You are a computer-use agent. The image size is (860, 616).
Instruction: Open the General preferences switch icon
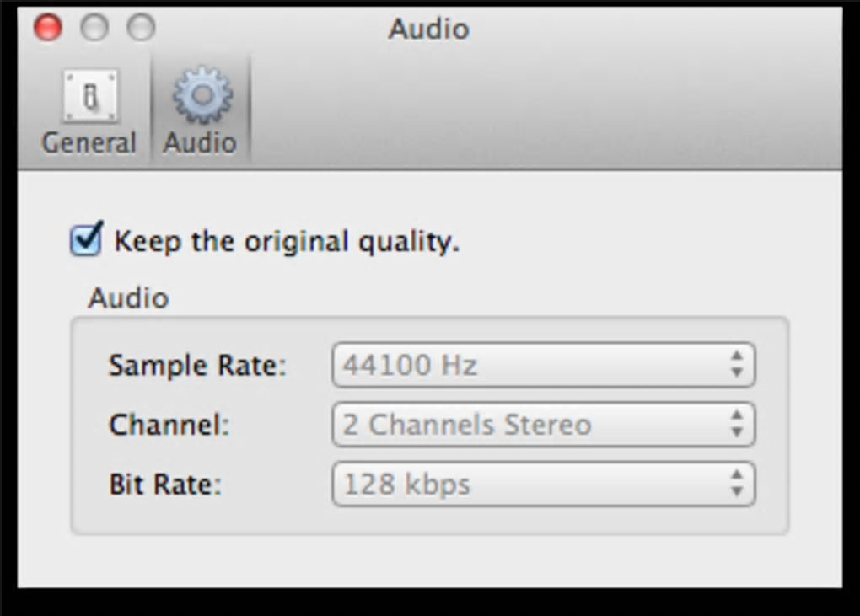pos(89,97)
